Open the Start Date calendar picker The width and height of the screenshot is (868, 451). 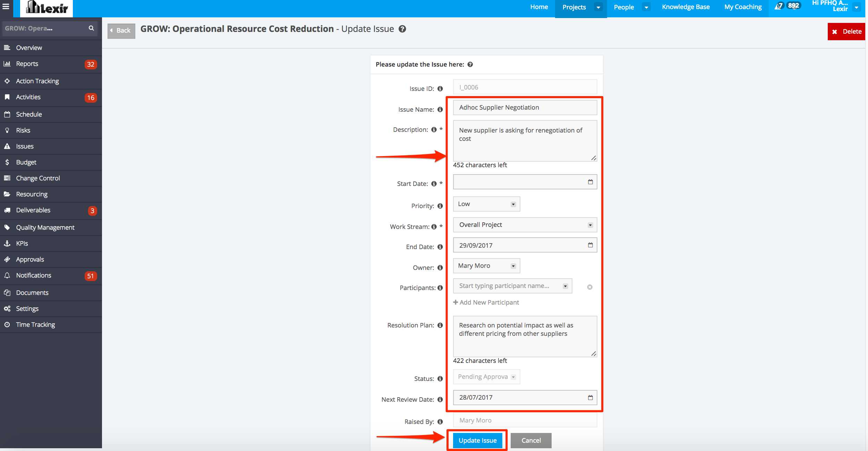point(590,182)
